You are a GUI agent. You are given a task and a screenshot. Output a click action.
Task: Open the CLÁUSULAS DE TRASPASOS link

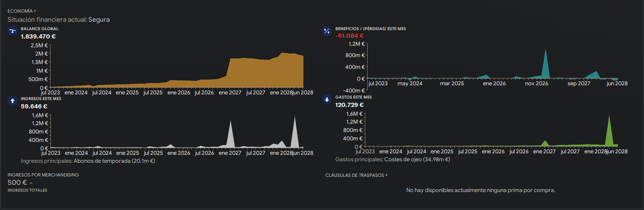(x=357, y=175)
